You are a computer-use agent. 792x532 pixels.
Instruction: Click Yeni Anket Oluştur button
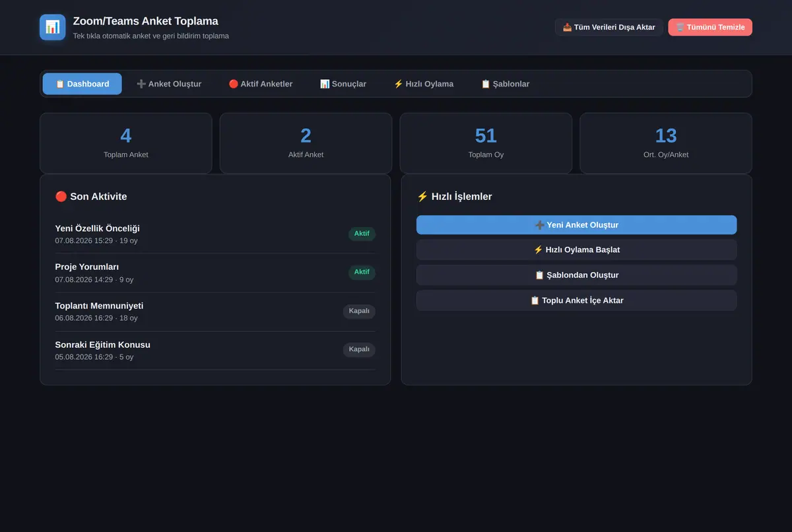click(576, 225)
